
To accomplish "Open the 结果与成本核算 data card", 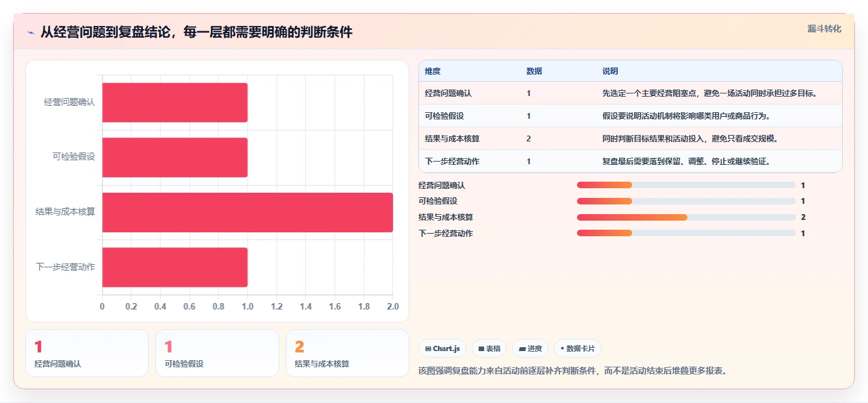I will point(348,353).
